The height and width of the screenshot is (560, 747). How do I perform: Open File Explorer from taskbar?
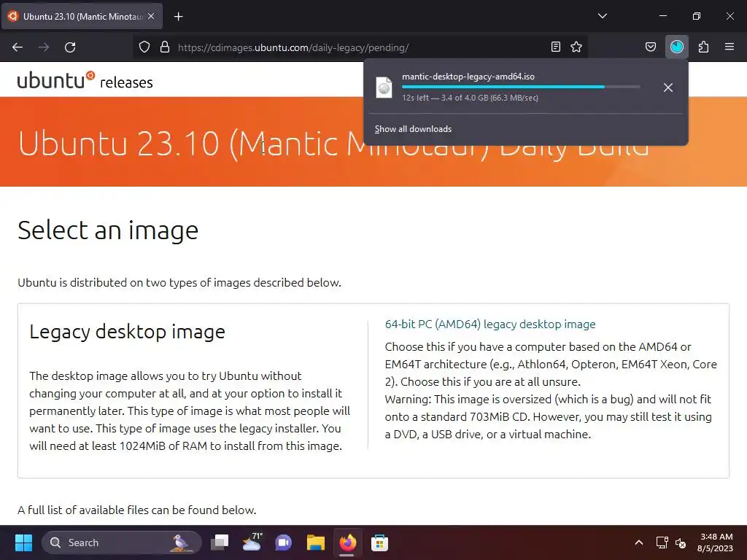click(x=315, y=542)
